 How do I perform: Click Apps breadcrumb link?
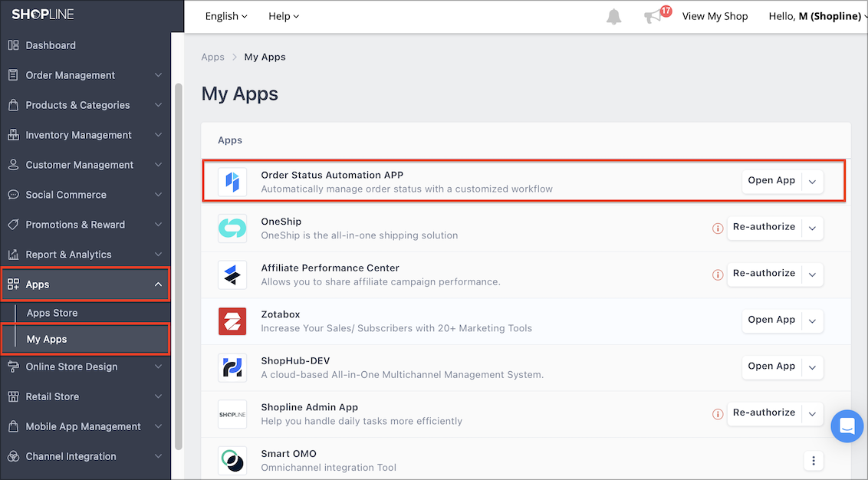[212, 57]
